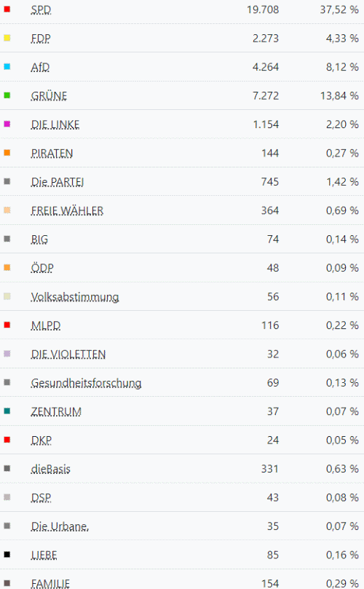The height and width of the screenshot is (589, 364).
Task: Click the Die Urbane. party label
Action: point(60,526)
